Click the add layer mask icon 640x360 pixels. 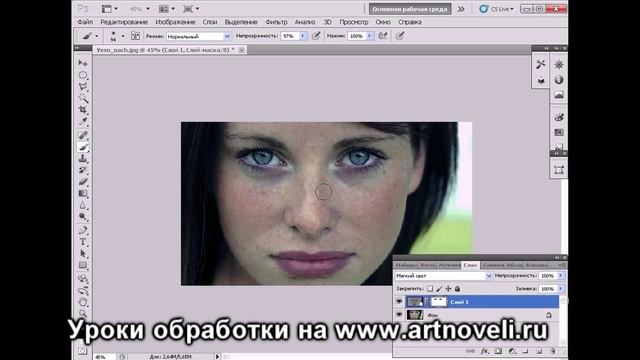(498, 351)
